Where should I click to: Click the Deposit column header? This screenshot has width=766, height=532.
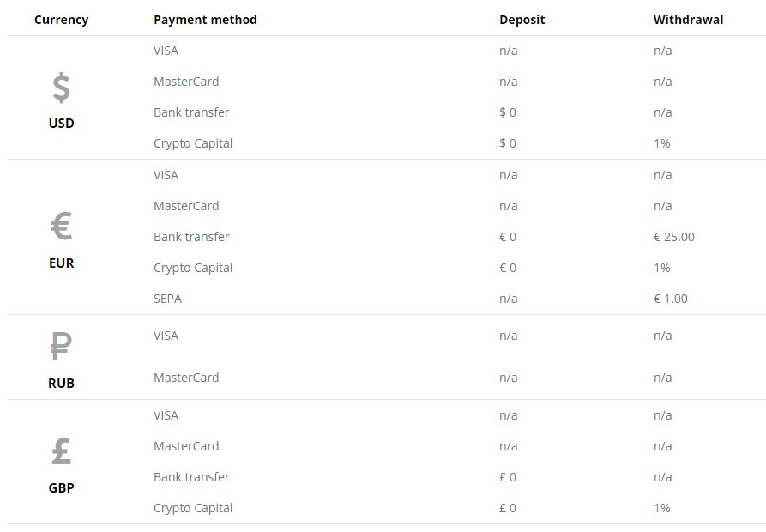coord(522,20)
